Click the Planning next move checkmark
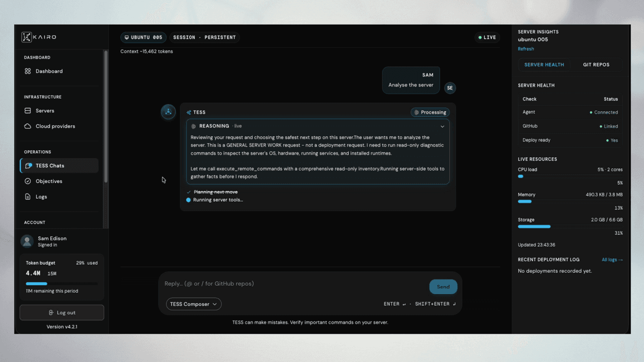Screen dimensions: 644x362 (x=189, y=192)
